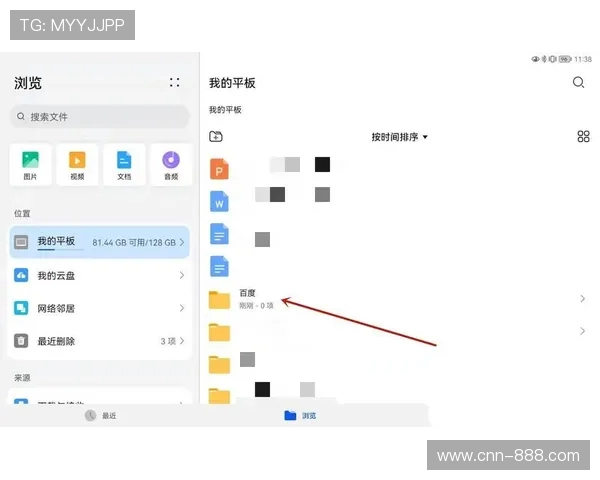The image size is (600, 480).
Task: Open the 文档 (Documents) category icon
Action: click(x=124, y=164)
